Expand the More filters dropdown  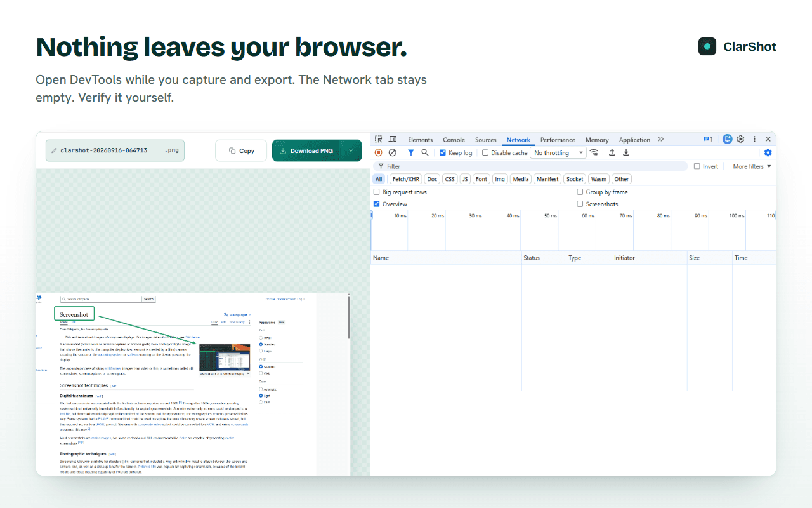tap(752, 166)
